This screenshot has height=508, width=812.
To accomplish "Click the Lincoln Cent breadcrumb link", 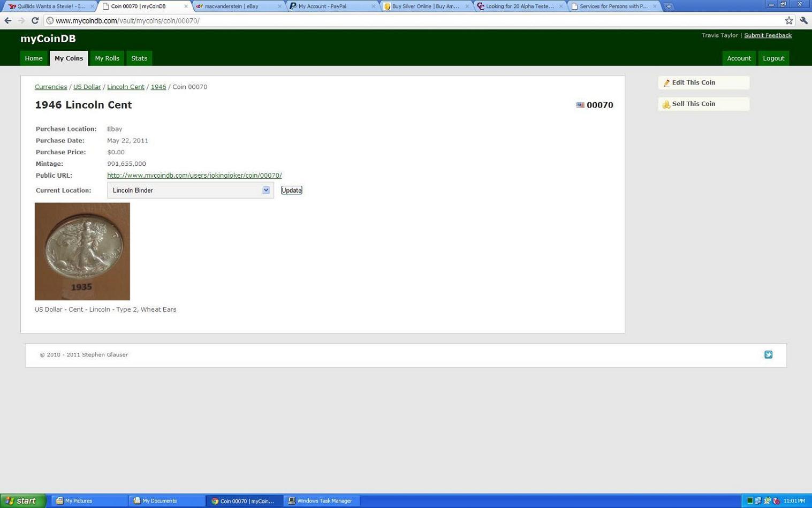I will click(x=126, y=87).
